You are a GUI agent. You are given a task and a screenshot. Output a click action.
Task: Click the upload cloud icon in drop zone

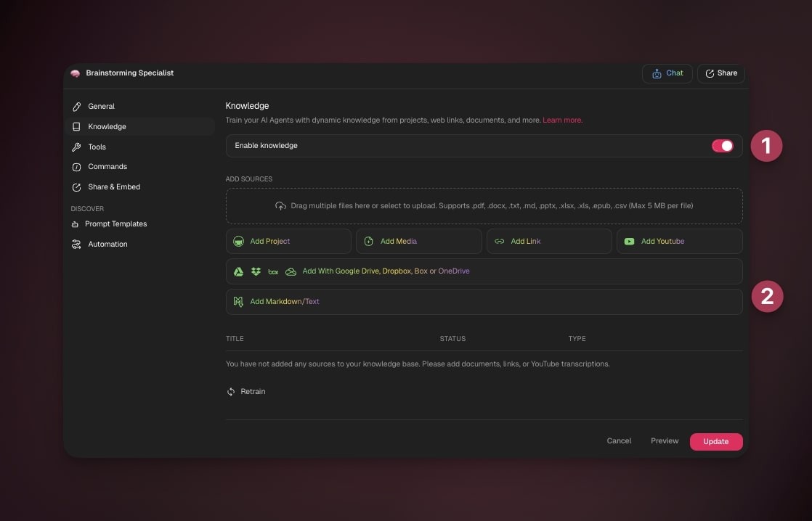(x=280, y=206)
